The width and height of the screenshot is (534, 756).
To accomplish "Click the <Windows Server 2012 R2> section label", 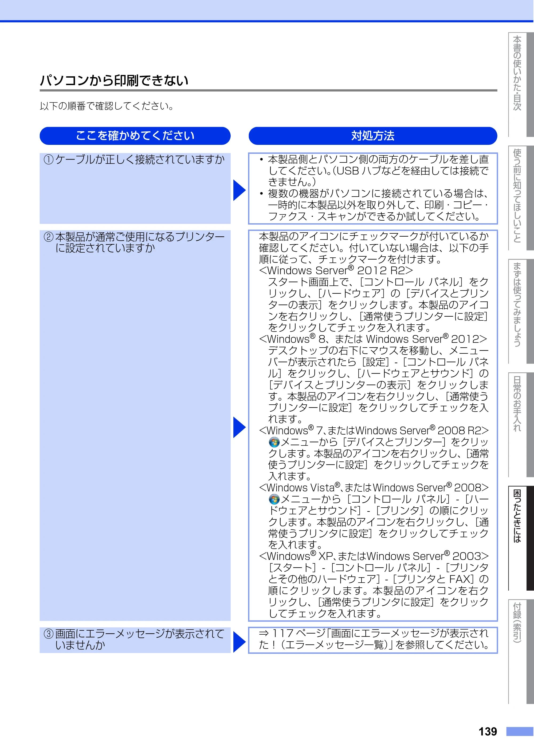I will pyautogui.click(x=336, y=270).
